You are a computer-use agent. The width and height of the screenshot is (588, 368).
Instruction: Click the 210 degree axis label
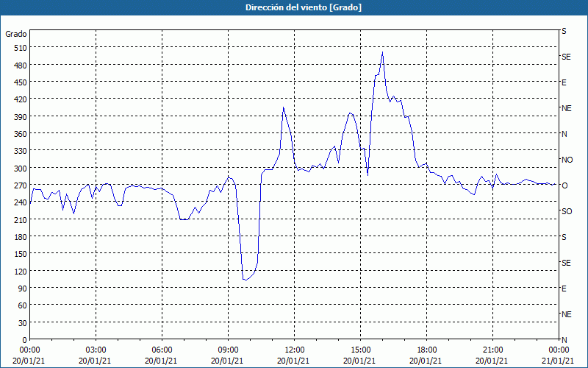pos(21,219)
